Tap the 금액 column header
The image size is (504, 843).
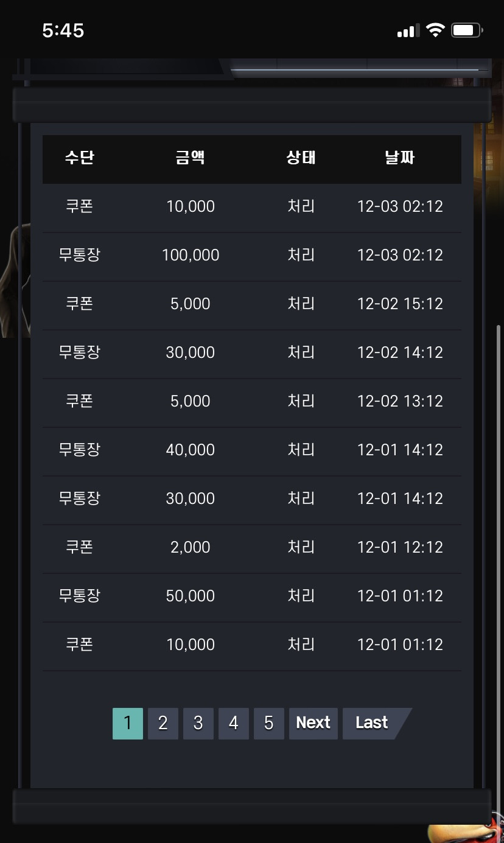(x=191, y=158)
